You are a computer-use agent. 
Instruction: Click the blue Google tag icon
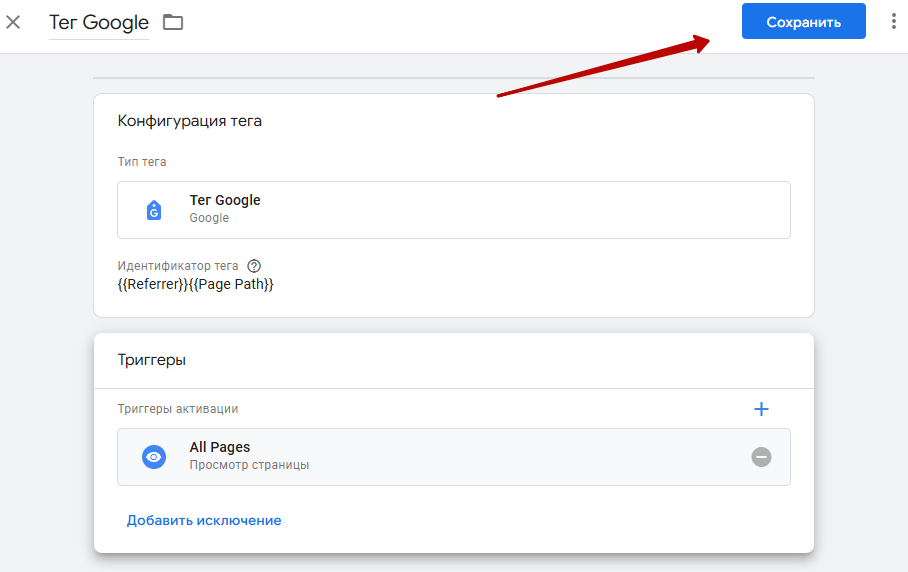click(x=153, y=210)
